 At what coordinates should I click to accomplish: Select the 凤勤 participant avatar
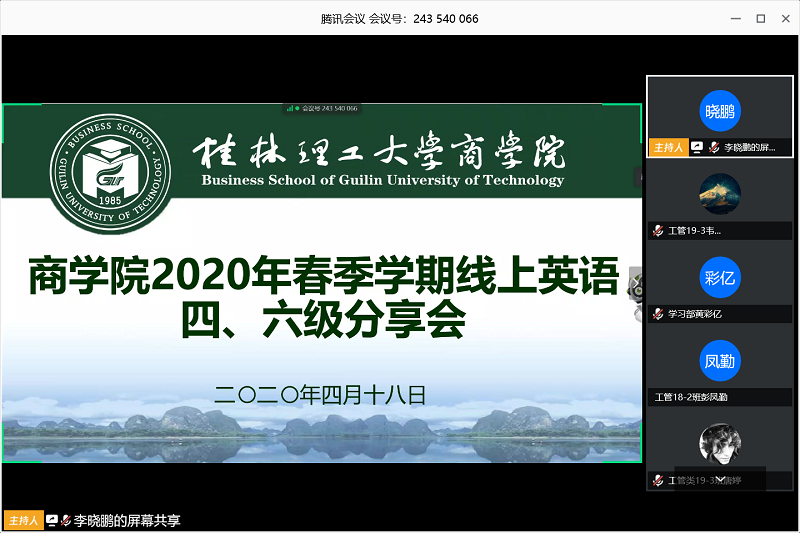click(x=720, y=361)
